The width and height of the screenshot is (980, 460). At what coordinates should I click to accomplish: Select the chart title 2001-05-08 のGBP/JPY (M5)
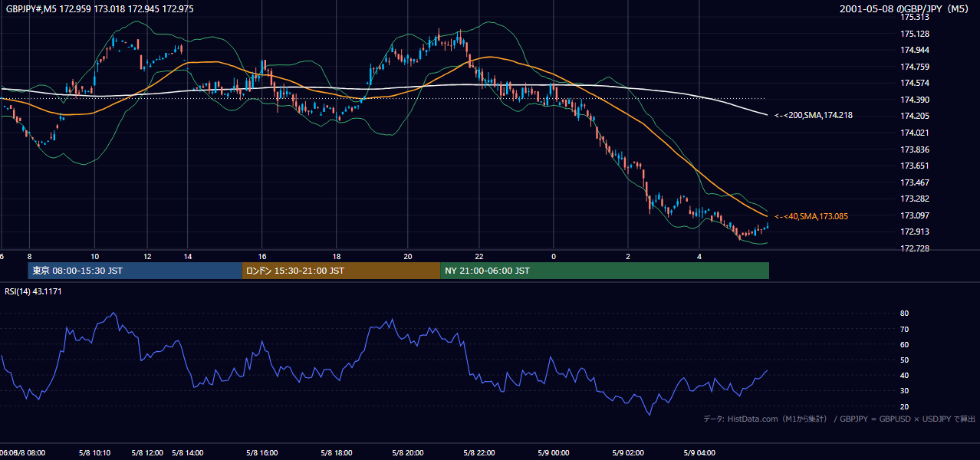click(906, 9)
